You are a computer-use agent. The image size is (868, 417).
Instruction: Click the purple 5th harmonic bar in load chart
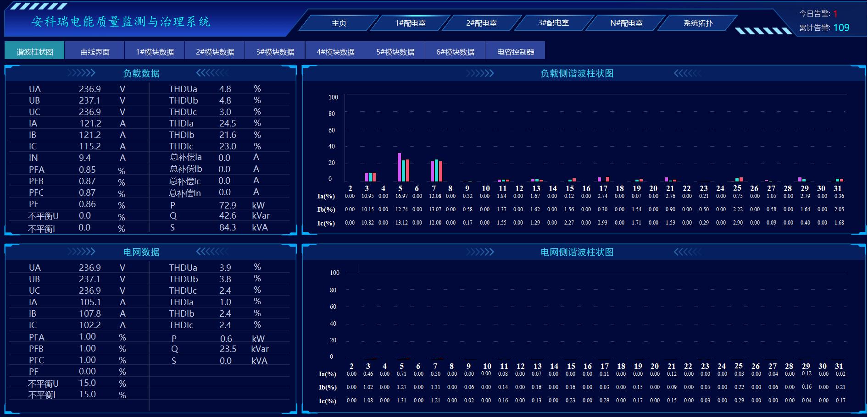(399, 167)
